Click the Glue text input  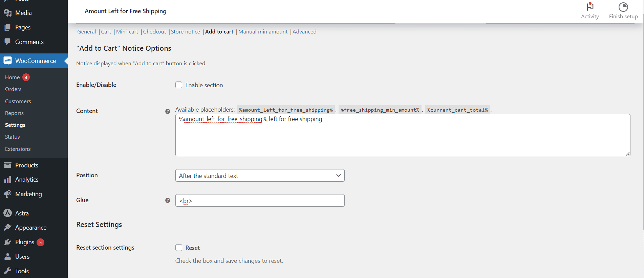click(x=260, y=201)
